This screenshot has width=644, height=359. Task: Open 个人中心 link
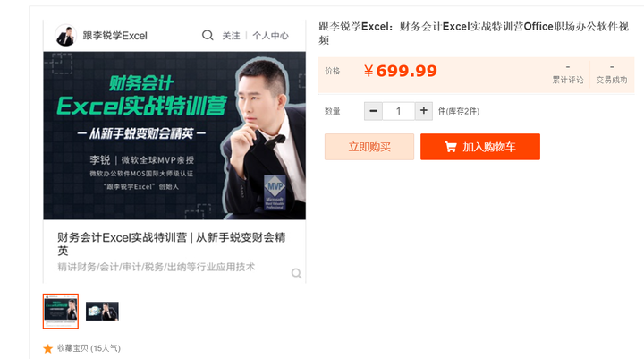point(270,36)
